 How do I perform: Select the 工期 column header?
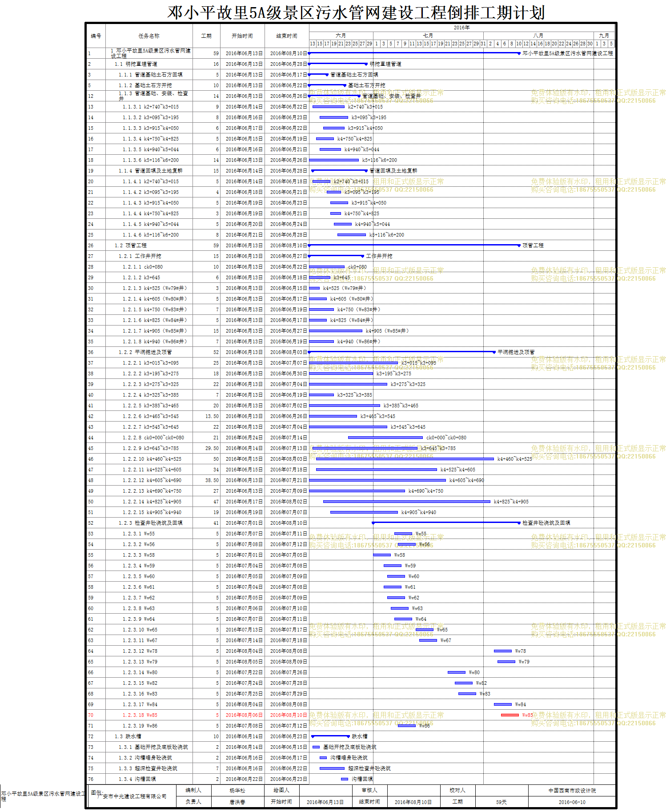click(x=206, y=36)
